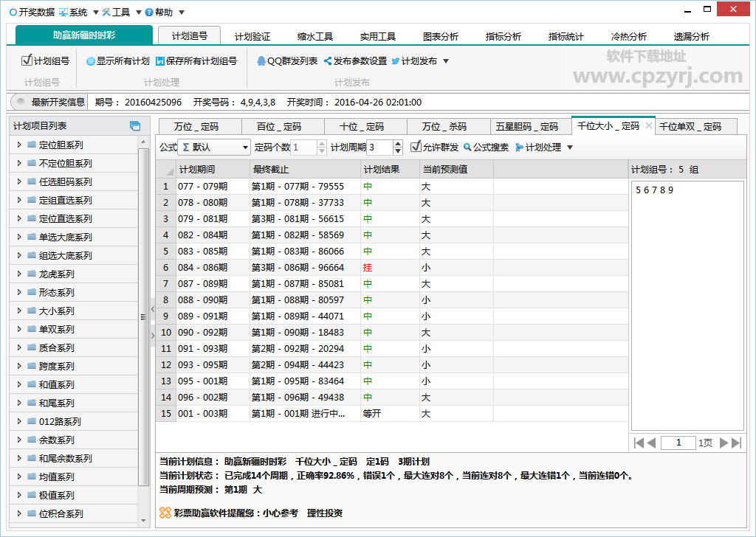Click the 计划发布 bird icon
756x537 pixels.
point(396,61)
